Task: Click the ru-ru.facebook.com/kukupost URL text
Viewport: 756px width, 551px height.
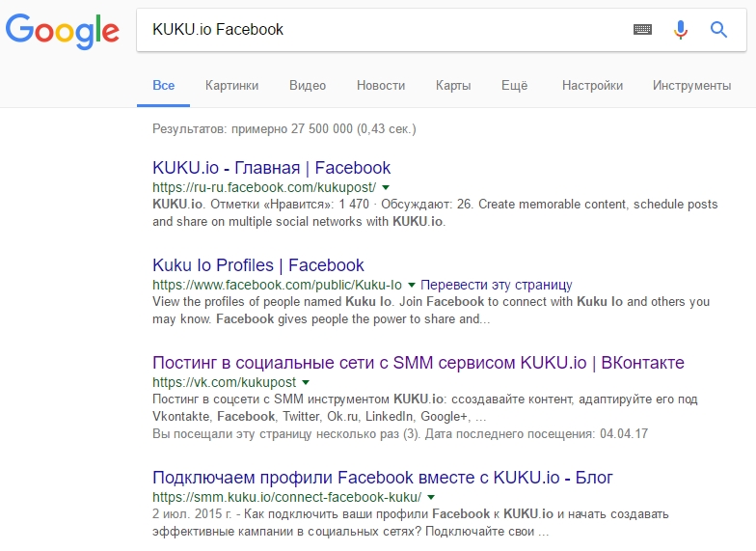Action: tap(264, 187)
